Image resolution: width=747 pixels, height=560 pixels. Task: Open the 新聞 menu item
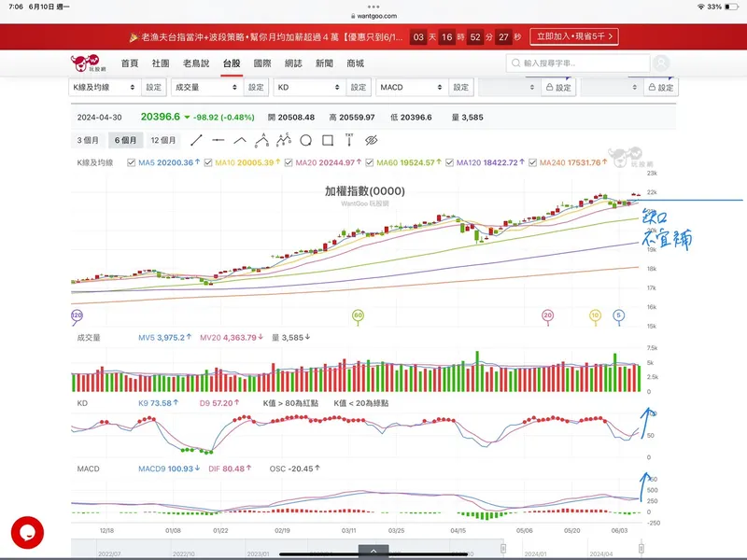(324, 63)
